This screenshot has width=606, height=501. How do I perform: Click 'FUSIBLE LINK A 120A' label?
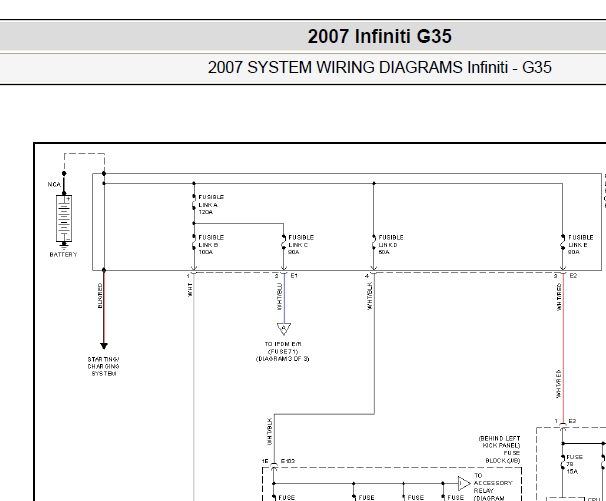(x=211, y=204)
